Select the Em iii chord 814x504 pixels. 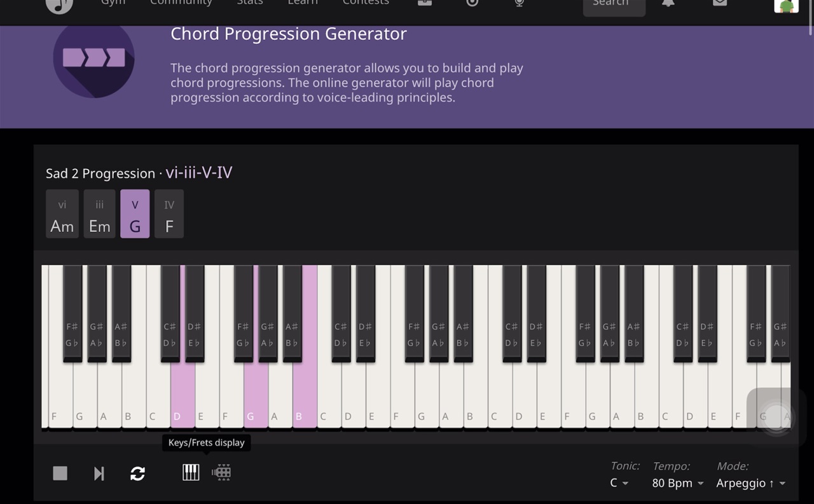100,214
